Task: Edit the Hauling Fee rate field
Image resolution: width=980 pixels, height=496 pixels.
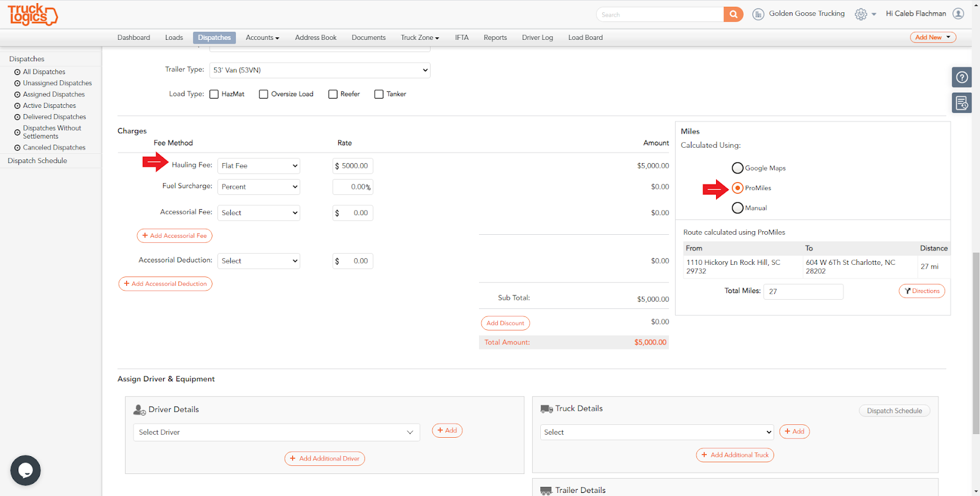Action: 353,166
